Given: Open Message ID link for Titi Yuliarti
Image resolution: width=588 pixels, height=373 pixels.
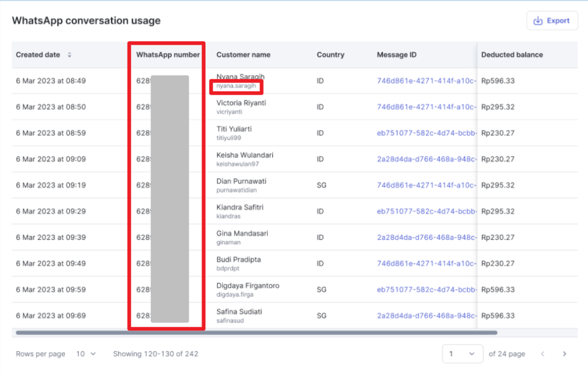Looking at the screenshot, I should click(x=426, y=133).
